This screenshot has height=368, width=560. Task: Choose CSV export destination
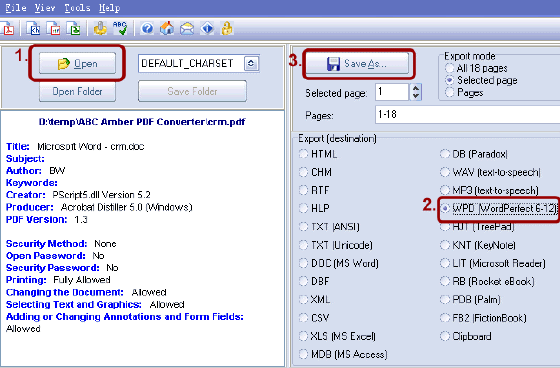tap(314, 318)
